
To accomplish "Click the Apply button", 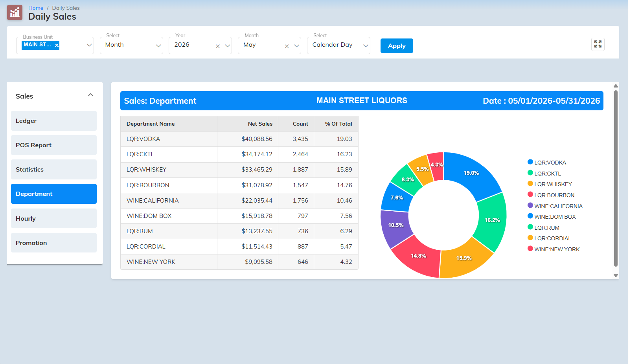I will pos(397,46).
